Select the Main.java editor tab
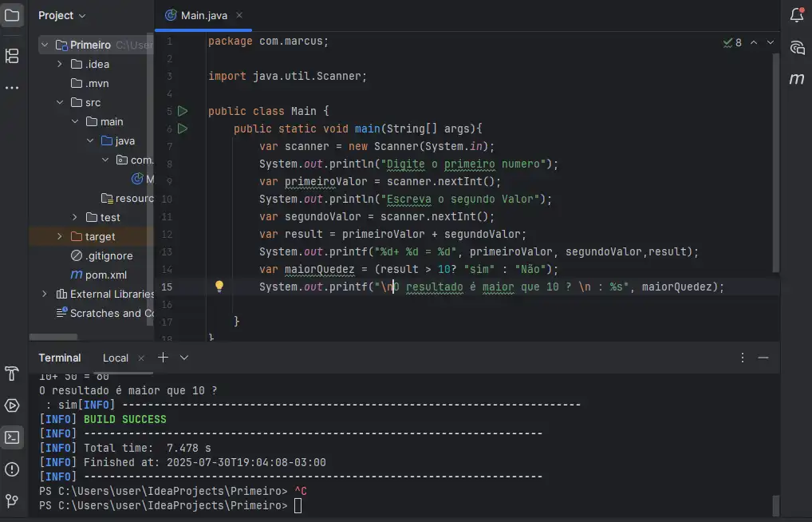The width and height of the screenshot is (812, 522). click(203, 15)
